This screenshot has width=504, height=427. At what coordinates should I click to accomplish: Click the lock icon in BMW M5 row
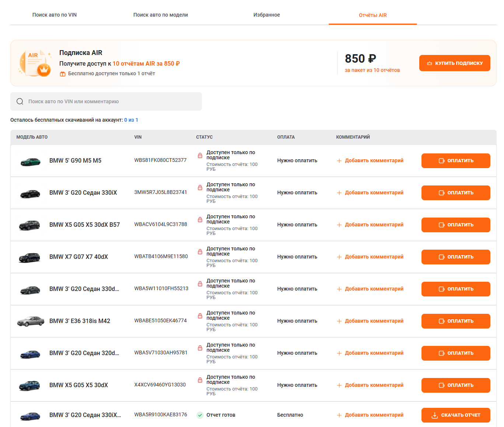[x=200, y=156]
